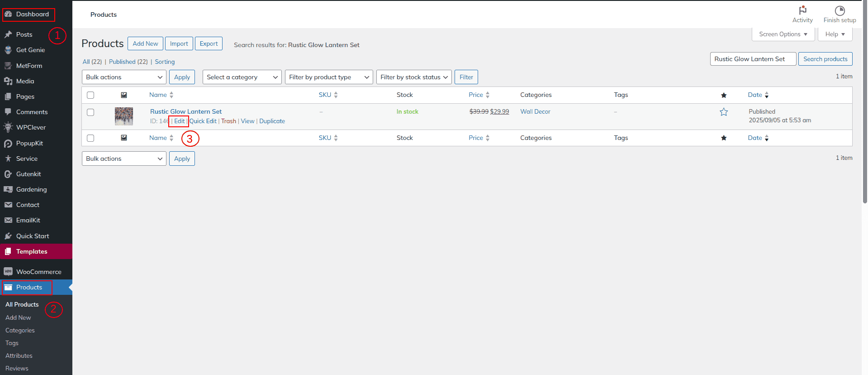This screenshot has width=868, height=375.
Task: Open Attributes submenu item
Action: click(19, 356)
